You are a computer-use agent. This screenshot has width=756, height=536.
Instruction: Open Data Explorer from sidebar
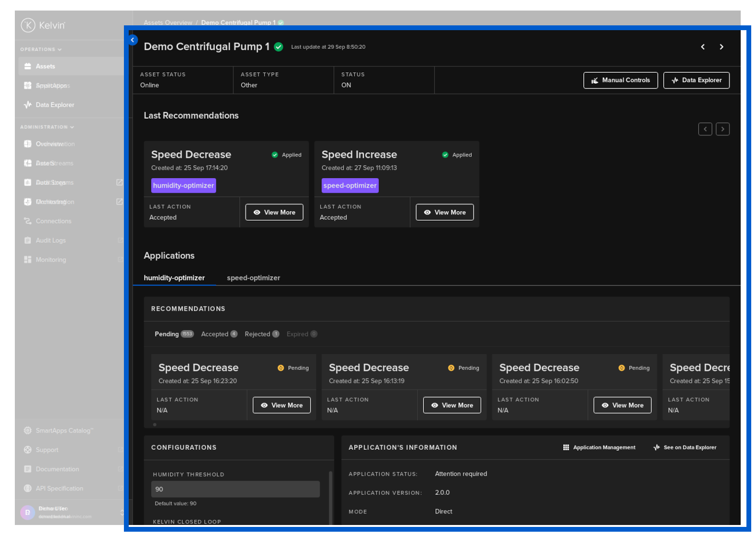point(55,105)
